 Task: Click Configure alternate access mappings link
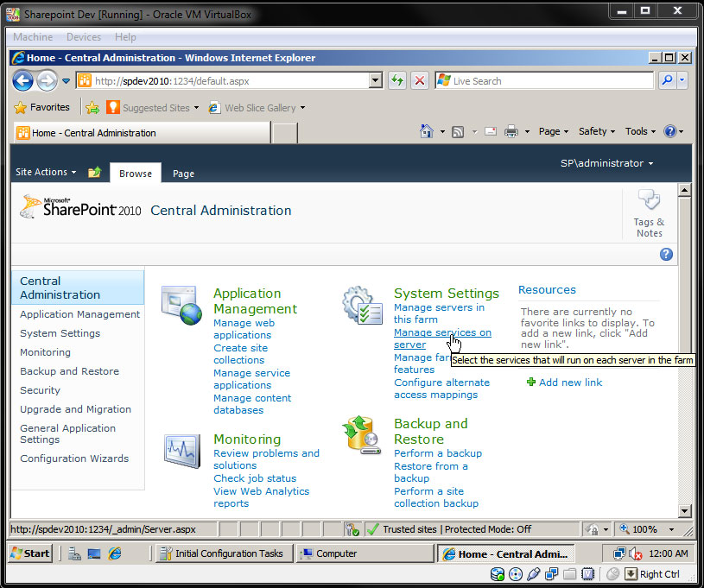[x=441, y=389]
